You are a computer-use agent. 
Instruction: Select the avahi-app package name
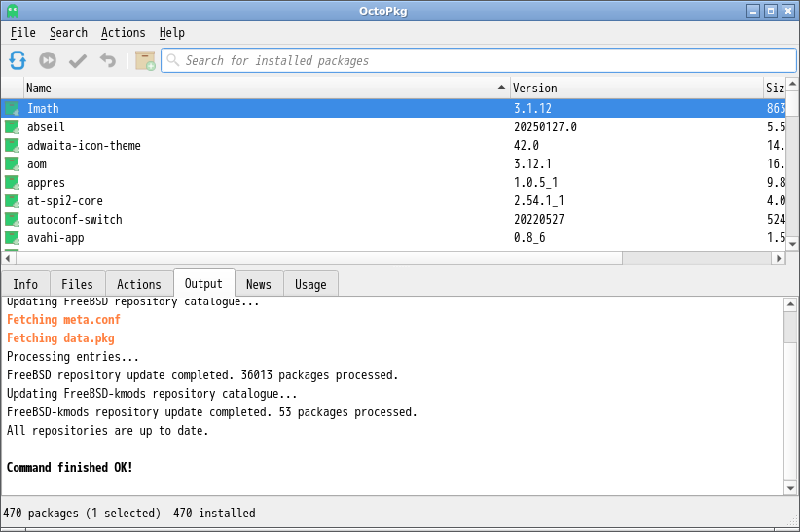tap(55, 238)
